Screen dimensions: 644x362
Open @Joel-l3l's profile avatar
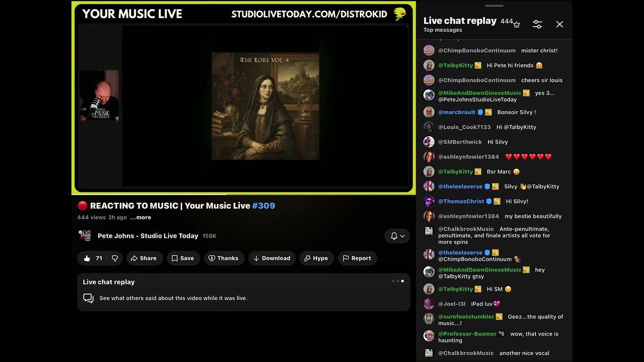(x=429, y=304)
